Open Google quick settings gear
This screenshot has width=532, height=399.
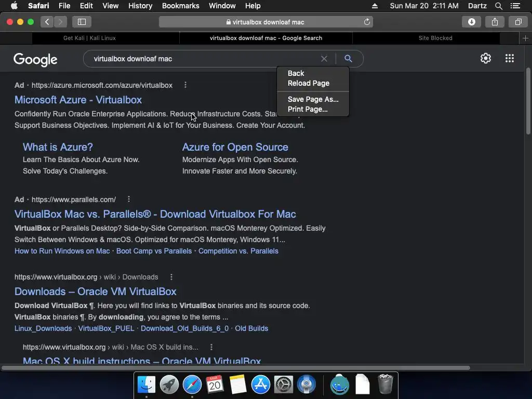click(486, 58)
